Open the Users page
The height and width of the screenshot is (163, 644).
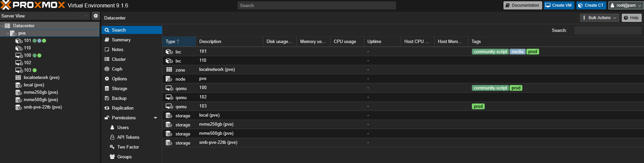[132, 127]
